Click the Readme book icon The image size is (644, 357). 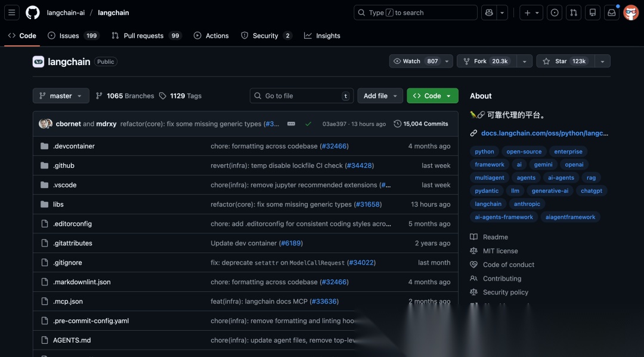(x=473, y=237)
